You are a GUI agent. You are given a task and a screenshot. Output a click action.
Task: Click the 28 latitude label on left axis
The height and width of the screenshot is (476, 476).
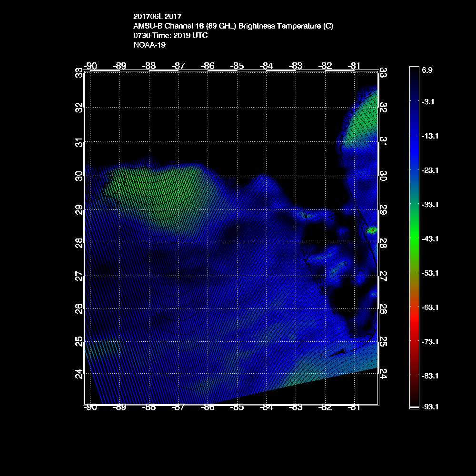pos(79,242)
